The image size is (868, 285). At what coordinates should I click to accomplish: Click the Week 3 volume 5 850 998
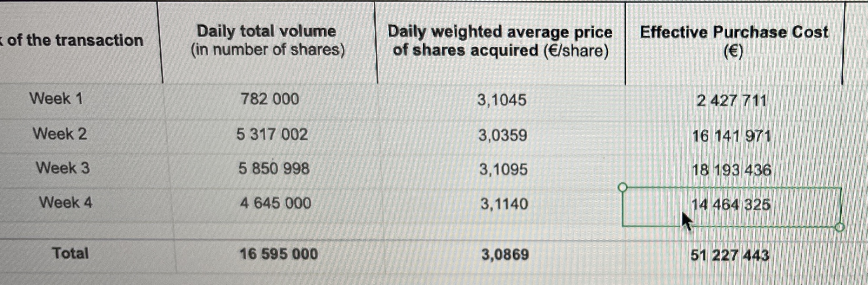pos(274,169)
